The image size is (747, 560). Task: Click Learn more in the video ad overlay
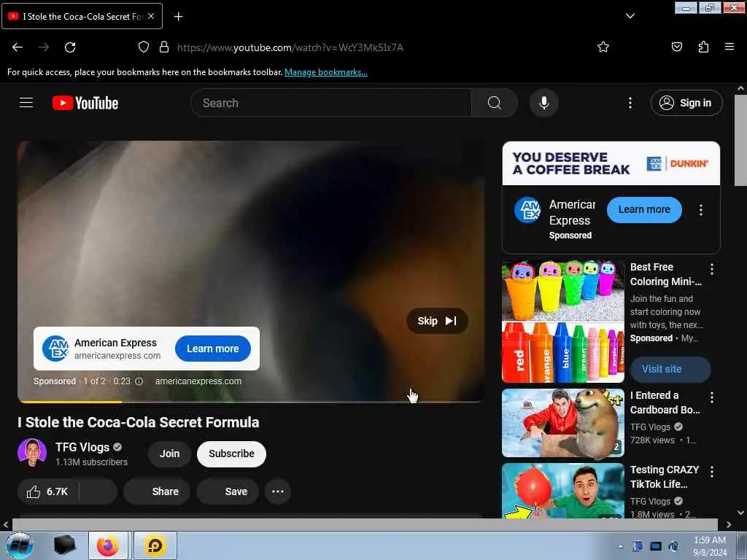tap(212, 349)
